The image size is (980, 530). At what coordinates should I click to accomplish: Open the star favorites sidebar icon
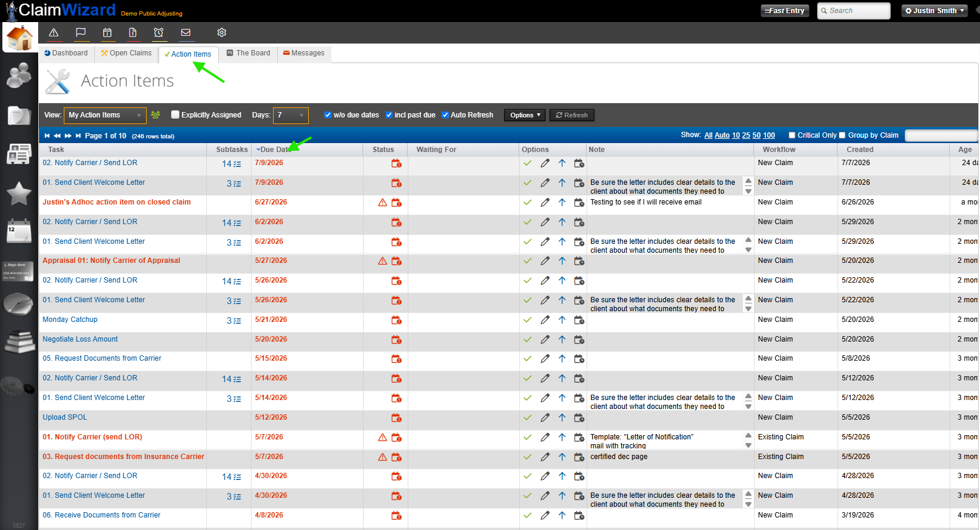(19, 193)
